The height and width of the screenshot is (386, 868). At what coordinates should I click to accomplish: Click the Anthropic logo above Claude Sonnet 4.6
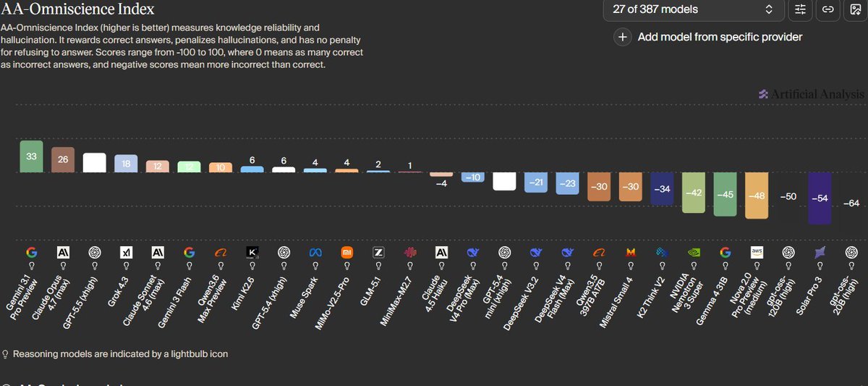(158, 253)
